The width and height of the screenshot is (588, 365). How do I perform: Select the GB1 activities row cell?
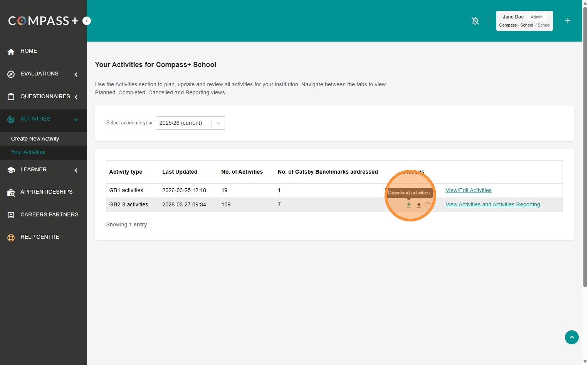coord(126,190)
